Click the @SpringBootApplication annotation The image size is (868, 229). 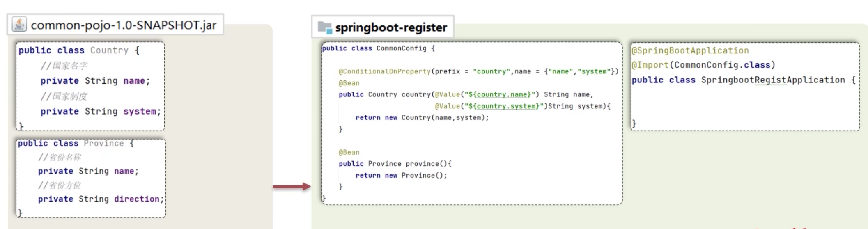[690, 50]
